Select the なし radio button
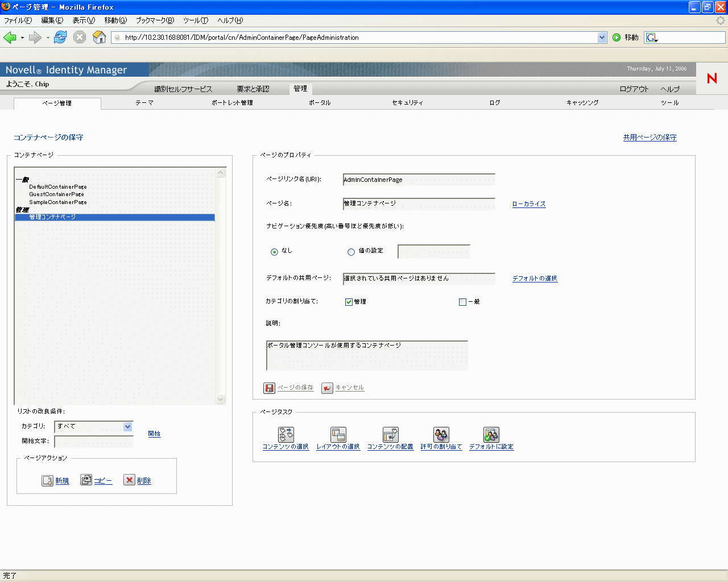 [275, 252]
